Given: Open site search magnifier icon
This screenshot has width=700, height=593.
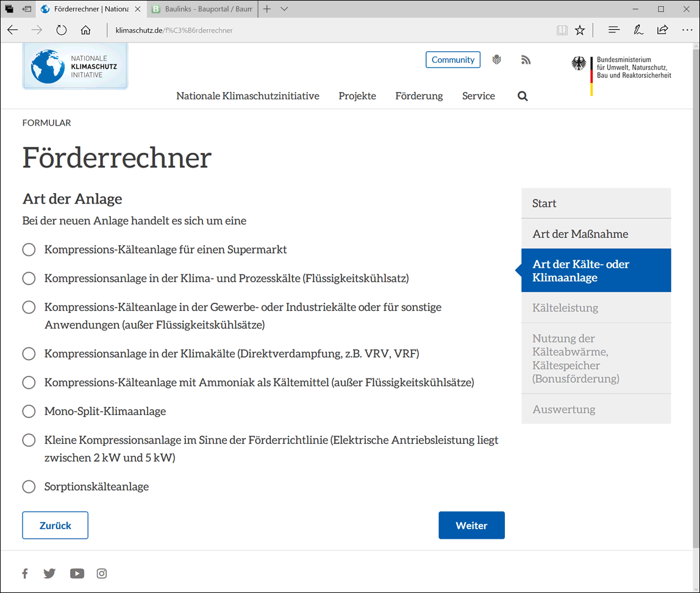Looking at the screenshot, I should [523, 96].
